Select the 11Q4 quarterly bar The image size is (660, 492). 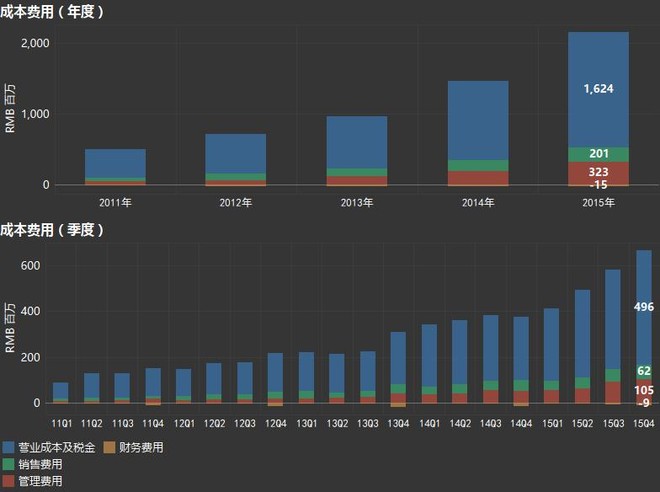[153, 387]
